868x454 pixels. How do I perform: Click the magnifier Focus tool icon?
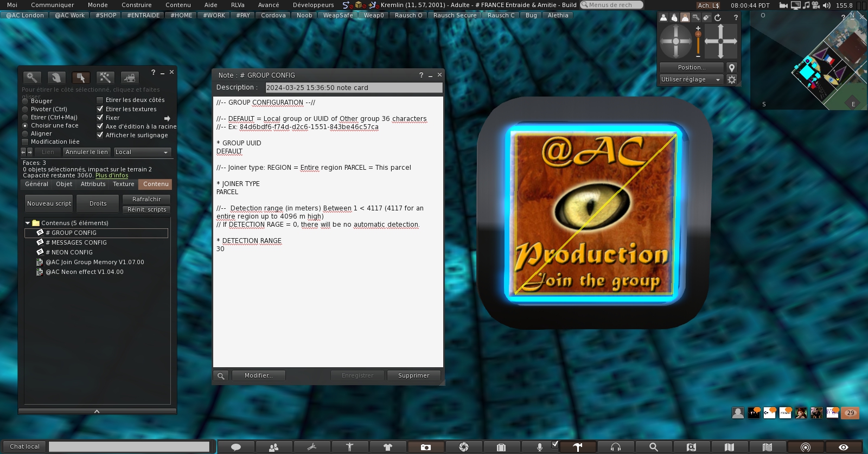click(x=31, y=78)
